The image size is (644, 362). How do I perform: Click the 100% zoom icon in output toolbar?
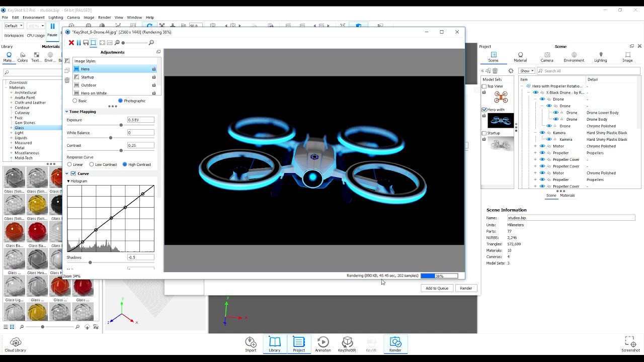(x=110, y=43)
